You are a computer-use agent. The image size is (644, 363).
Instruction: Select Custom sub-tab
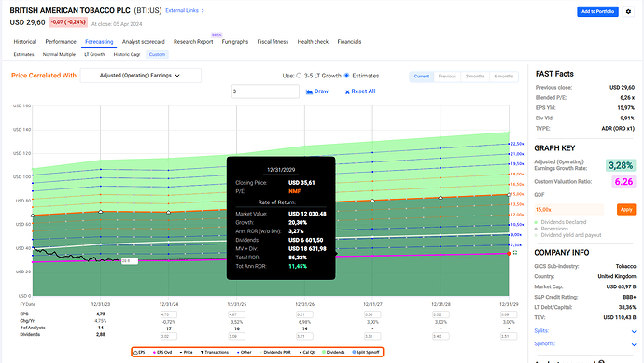point(157,55)
